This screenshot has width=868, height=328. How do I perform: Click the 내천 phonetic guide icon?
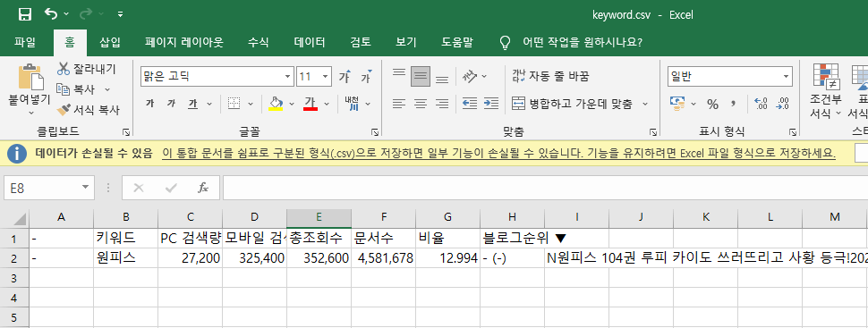click(x=352, y=104)
